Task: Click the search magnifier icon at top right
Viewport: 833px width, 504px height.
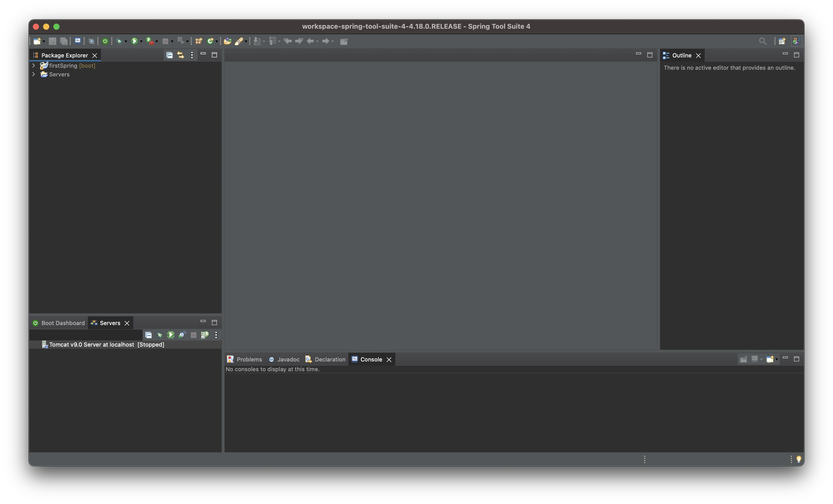Action: point(762,41)
